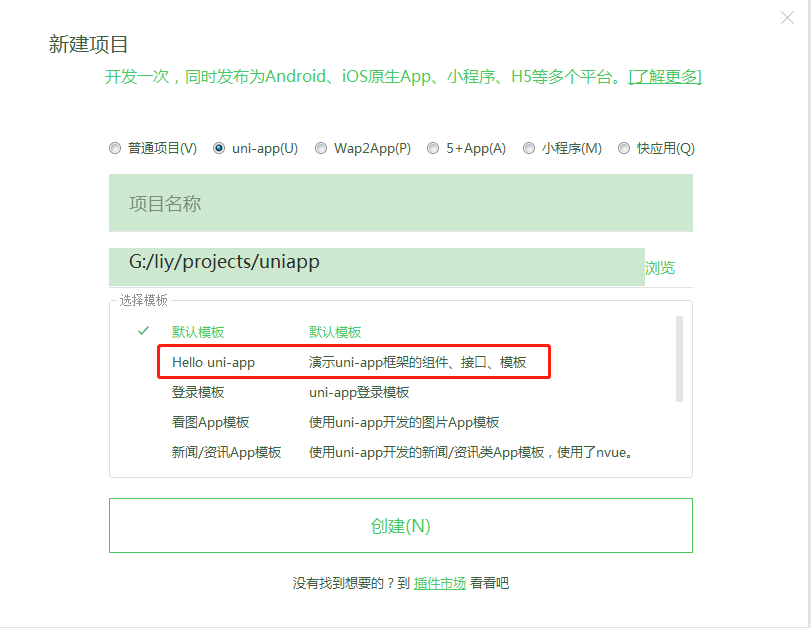Choose the 5+App(A) project type
Viewport: 811px width, 628px height.
[x=432, y=148]
